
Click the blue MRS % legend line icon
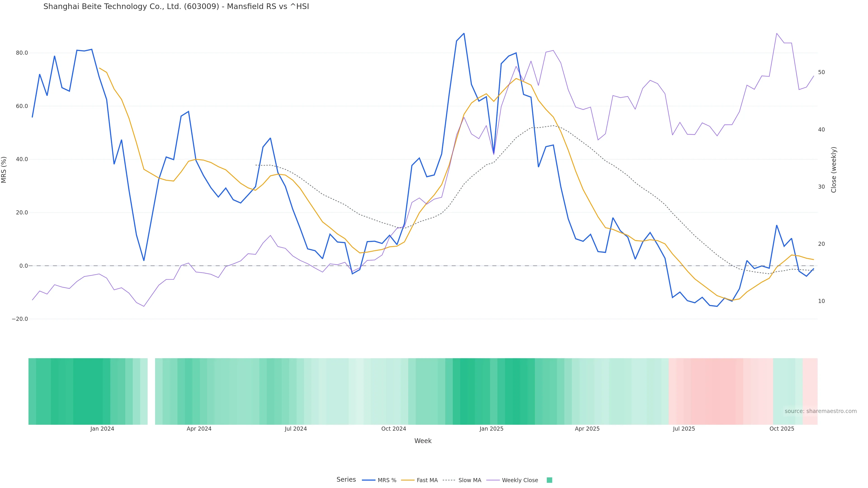pyautogui.click(x=368, y=480)
